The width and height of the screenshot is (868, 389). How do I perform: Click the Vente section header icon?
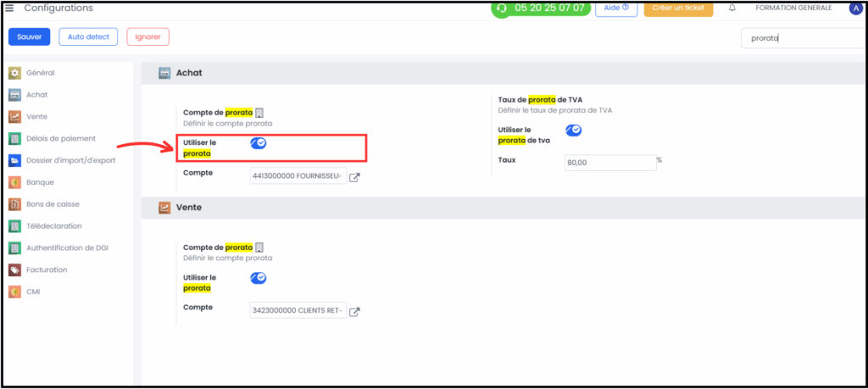click(164, 208)
